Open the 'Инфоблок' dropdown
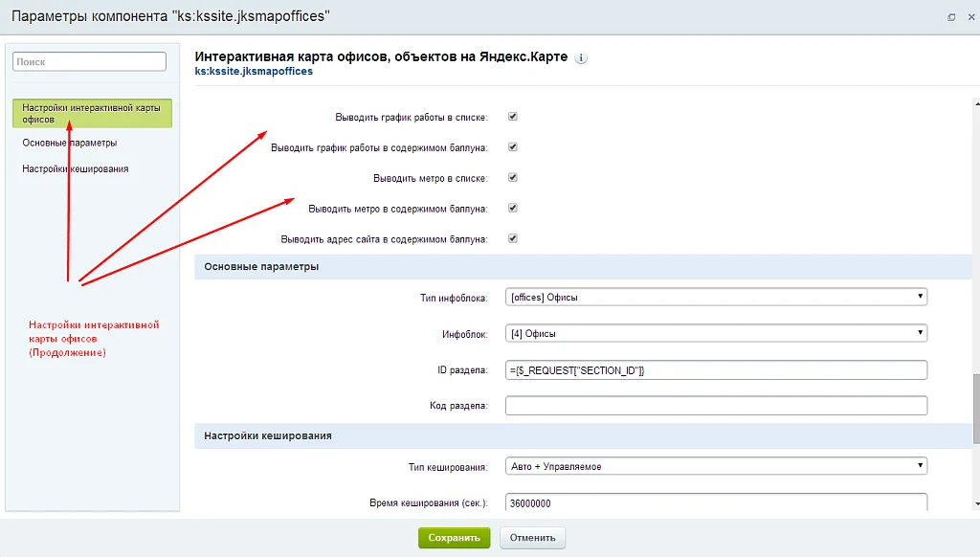 [716, 333]
